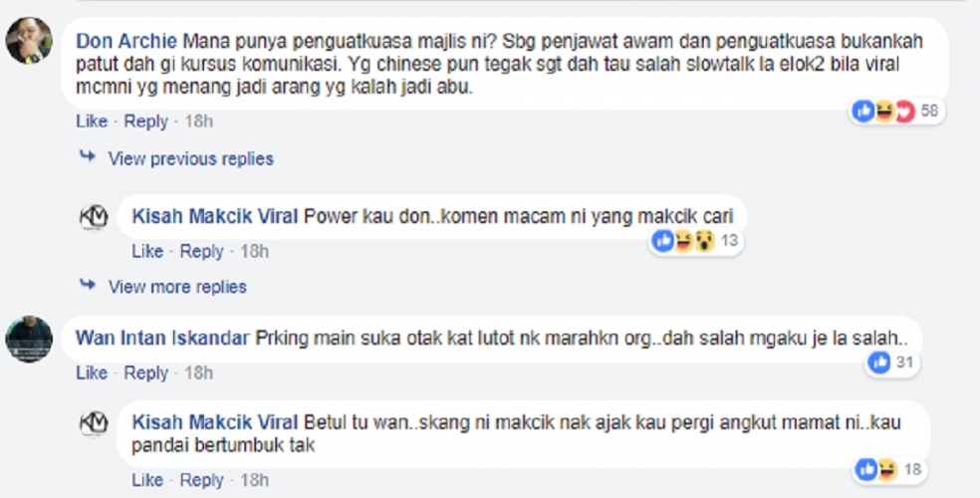
Task: Open Wan Intan Iskandar's profile picture
Action: click(29, 340)
